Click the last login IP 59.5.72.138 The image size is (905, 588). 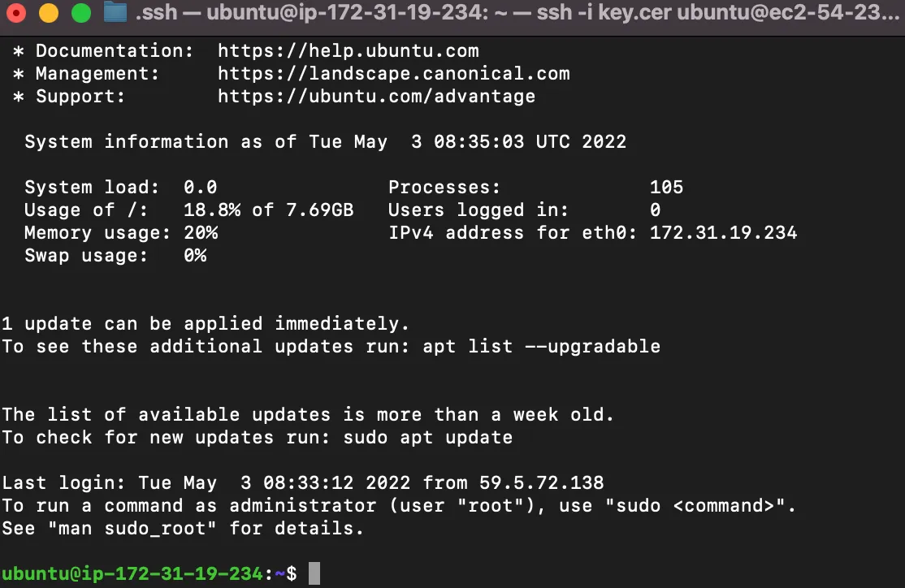541,482
